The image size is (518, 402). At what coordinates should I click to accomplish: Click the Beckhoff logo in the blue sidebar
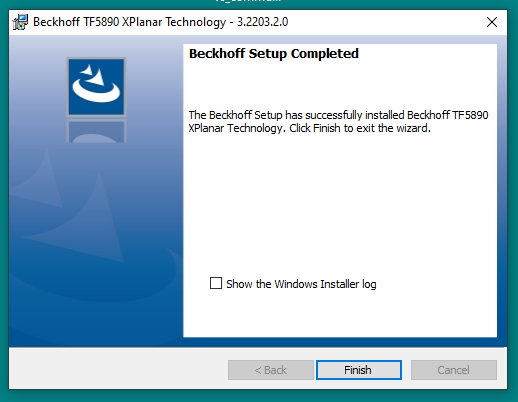(96, 87)
